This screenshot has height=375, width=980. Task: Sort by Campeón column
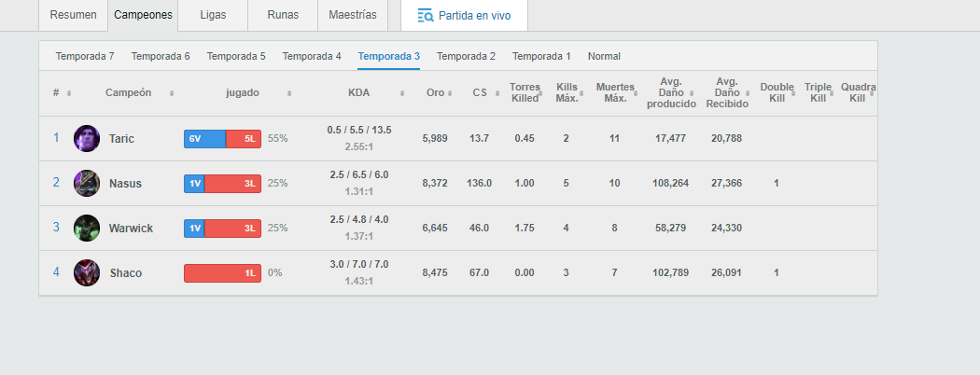pyautogui.click(x=128, y=92)
